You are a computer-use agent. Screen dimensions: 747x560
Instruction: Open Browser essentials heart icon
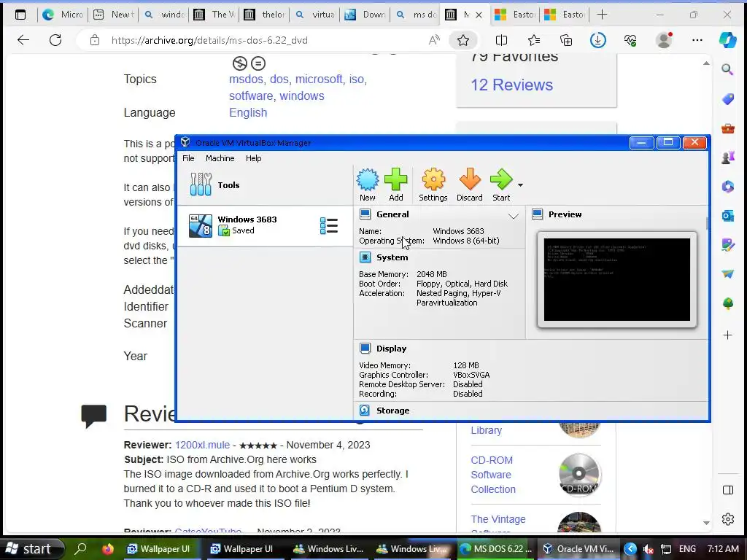[x=630, y=41]
